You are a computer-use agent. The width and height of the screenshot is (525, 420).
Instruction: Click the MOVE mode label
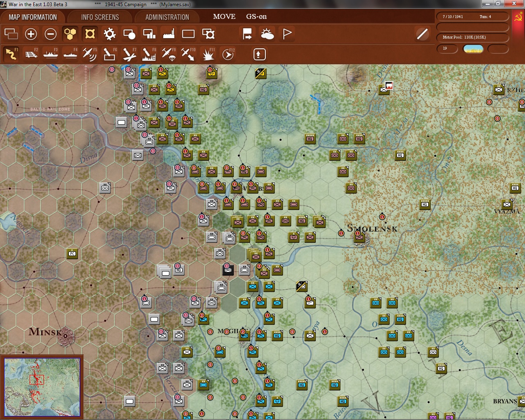point(224,16)
